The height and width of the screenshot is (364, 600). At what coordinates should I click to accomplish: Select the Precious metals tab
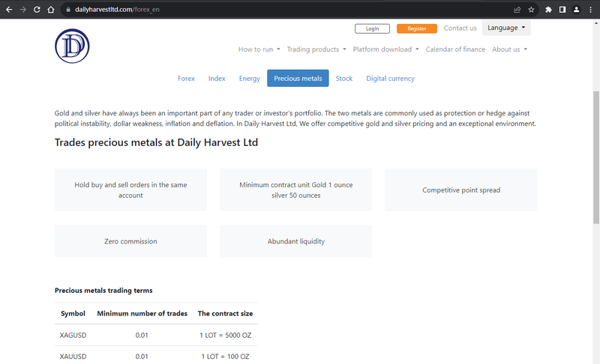click(x=298, y=79)
